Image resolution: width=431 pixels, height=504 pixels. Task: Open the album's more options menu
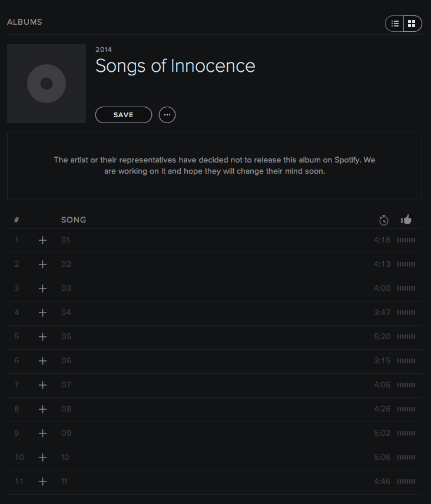167,115
